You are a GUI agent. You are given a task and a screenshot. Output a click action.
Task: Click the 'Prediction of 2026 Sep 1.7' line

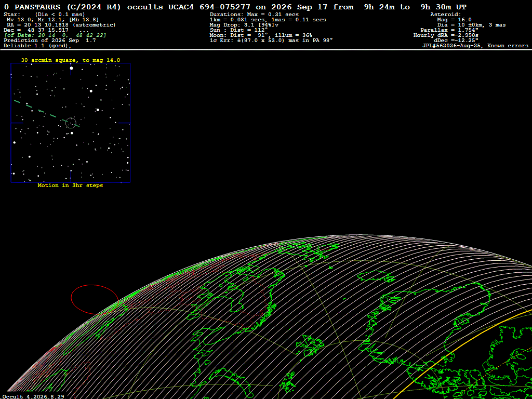tap(50, 41)
